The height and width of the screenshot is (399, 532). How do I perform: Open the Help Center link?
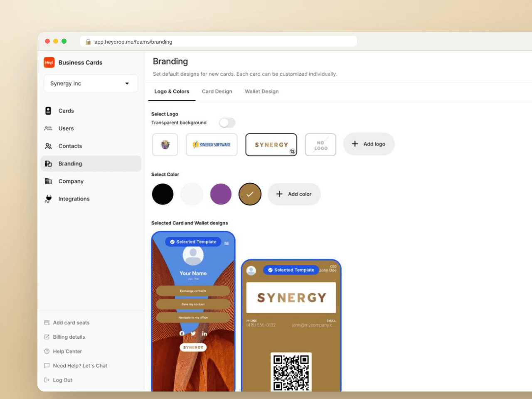point(67,351)
